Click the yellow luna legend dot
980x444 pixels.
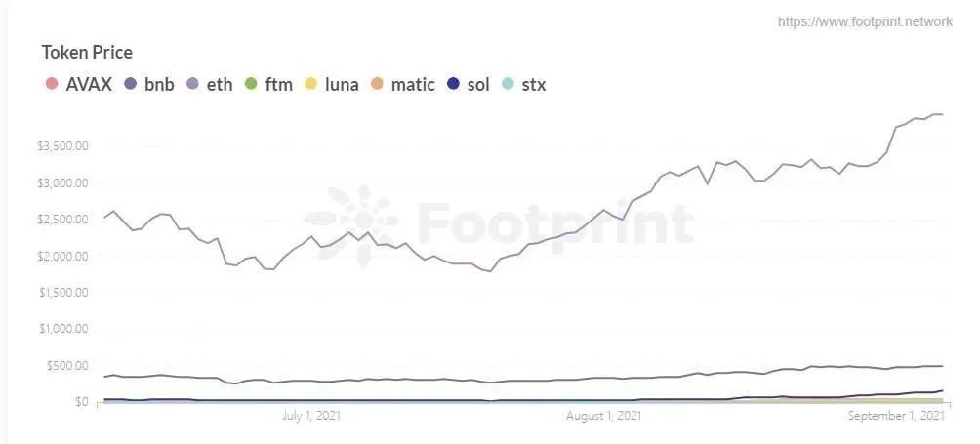click(311, 84)
